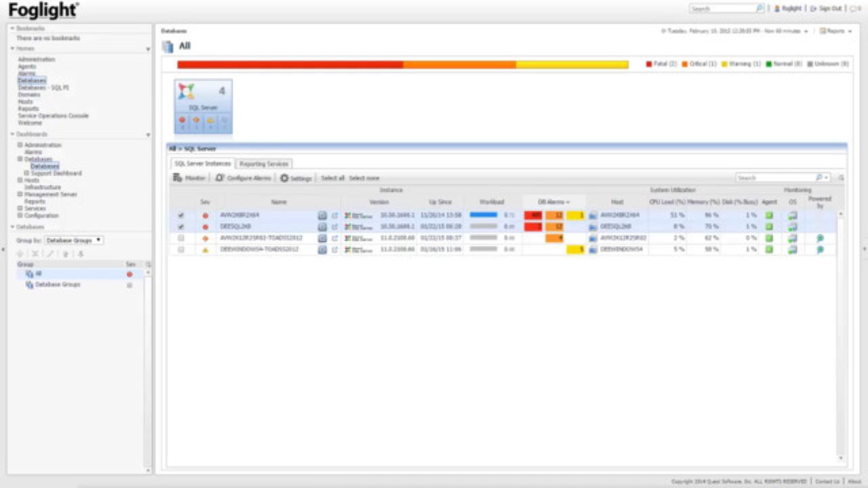Check the DEEWINDOWS4-TOADSS2012 row checkbox
Image resolution: width=868 pixels, height=488 pixels.
[x=180, y=249]
